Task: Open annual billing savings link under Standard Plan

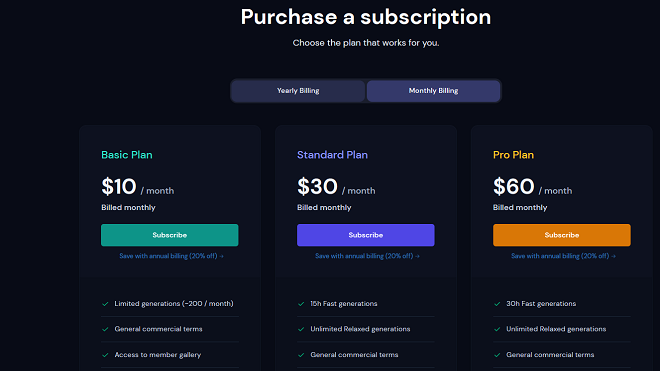Action: tap(367, 256)
